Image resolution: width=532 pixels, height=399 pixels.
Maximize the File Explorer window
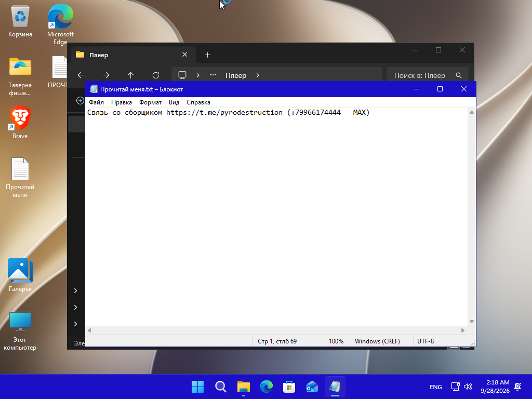438,50
